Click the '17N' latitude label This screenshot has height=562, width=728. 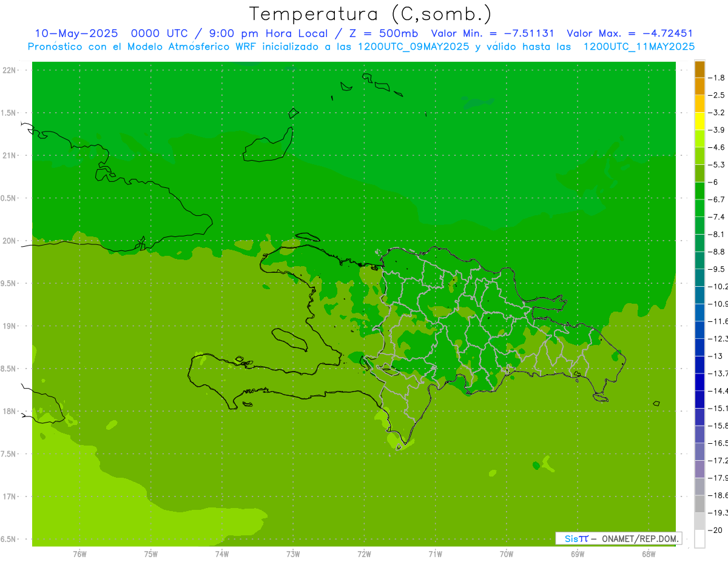pos(10,497)
